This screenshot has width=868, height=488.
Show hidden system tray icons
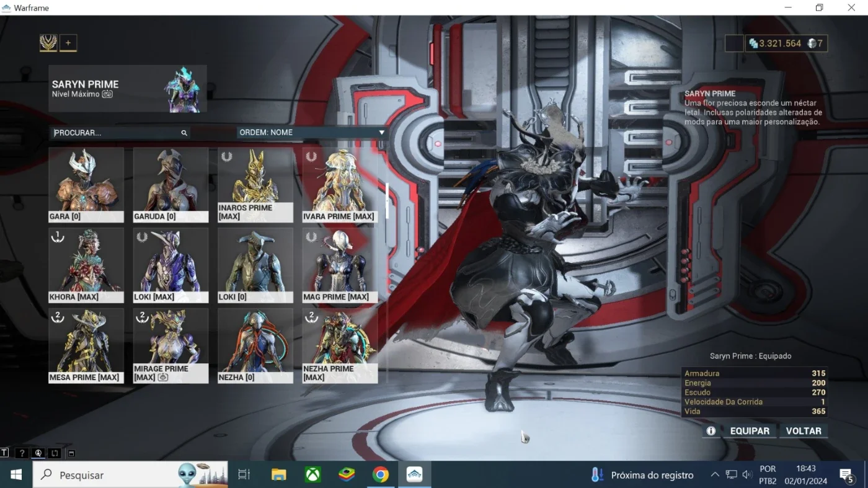(x=715, y=475)
